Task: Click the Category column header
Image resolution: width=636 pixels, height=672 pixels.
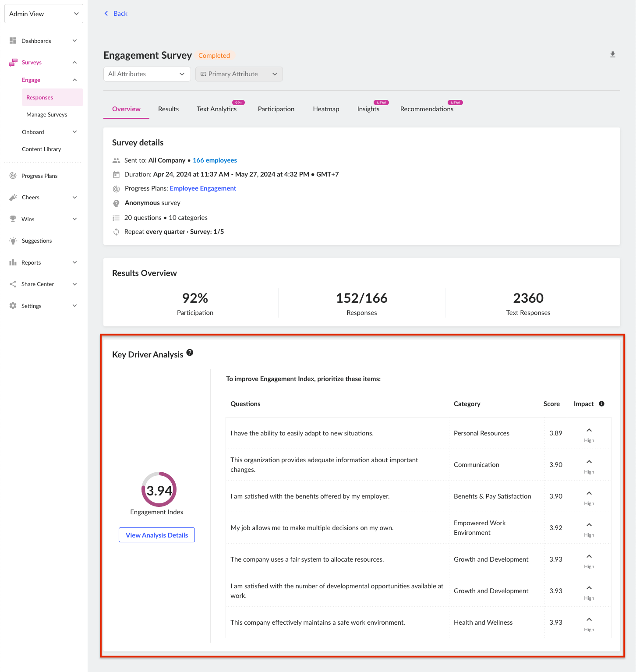Action: click(x=467, y=404)
